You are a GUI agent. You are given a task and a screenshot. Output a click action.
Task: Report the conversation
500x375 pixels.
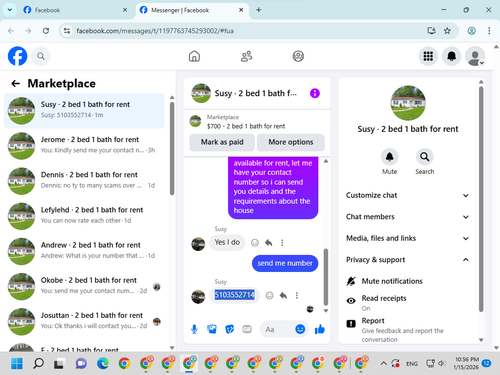point(407,329)
